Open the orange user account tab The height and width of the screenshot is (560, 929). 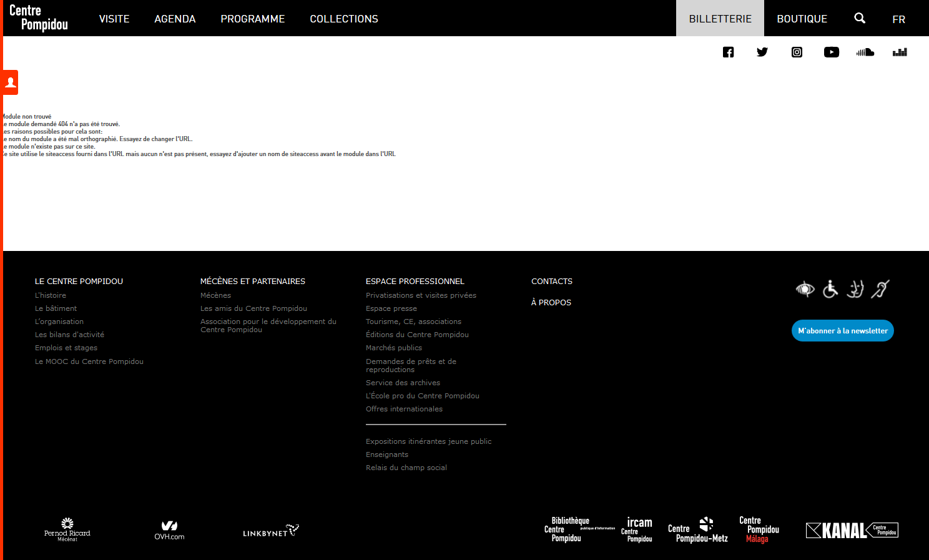click(x=10, y=82)
